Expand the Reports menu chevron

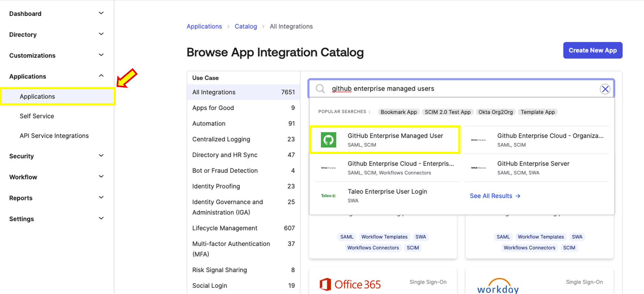(101, 198)
